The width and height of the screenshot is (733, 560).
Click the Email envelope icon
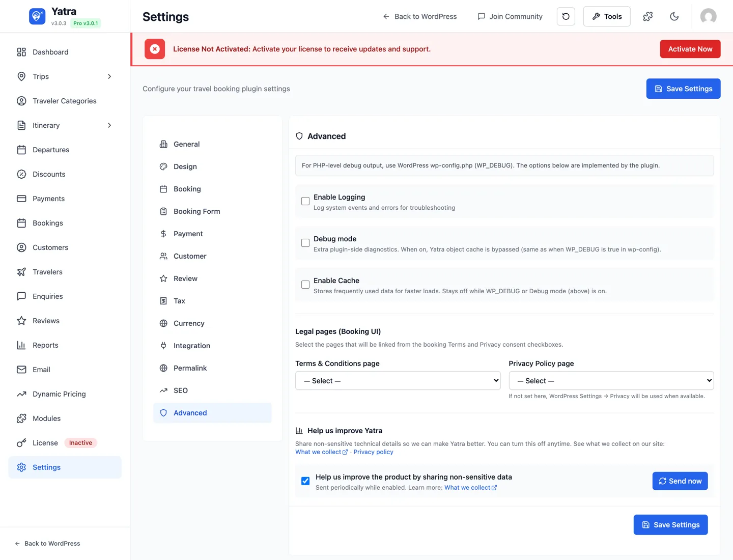21,370
